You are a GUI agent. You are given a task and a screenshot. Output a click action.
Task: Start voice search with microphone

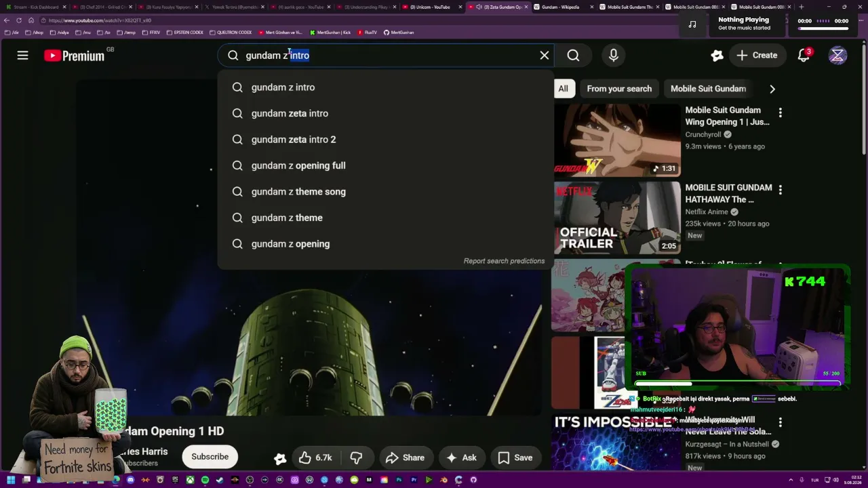(613, 56)
